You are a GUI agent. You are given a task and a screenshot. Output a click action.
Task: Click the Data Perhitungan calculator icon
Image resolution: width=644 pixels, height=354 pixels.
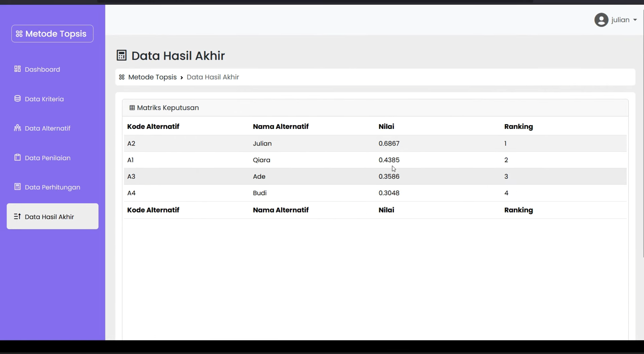17,187
